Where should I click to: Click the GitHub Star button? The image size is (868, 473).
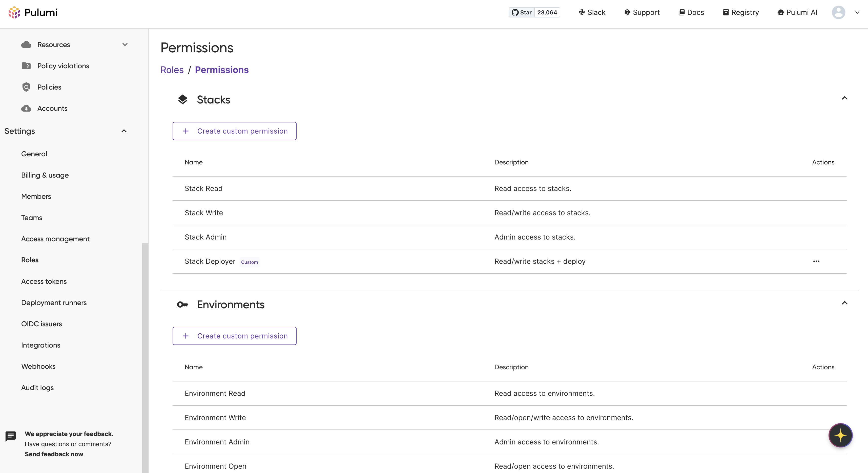pos(522,12)
